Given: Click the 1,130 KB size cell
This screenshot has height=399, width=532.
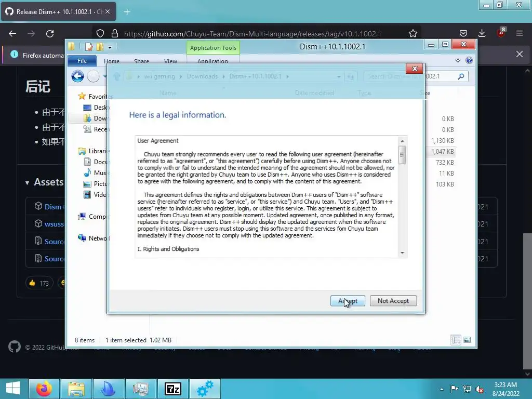Looking at the screenshot, I should click(x=443, y=140).
